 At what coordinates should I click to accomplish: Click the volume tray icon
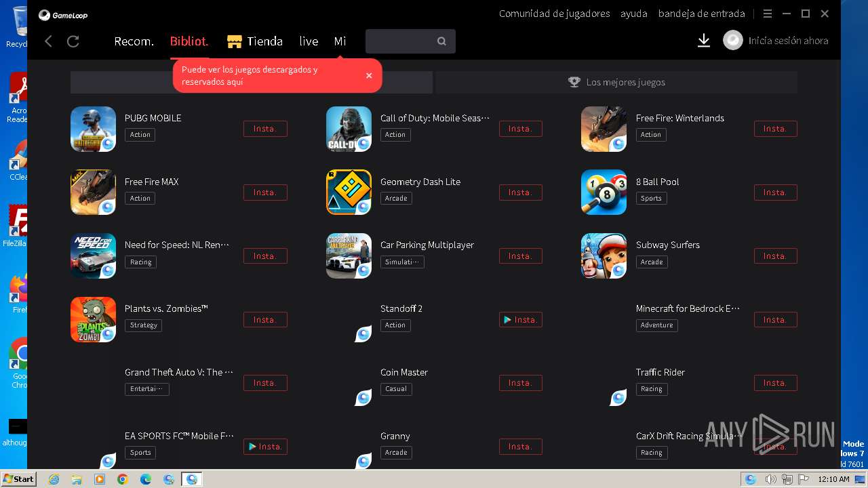pyautogui.click(x=770, y=479)
